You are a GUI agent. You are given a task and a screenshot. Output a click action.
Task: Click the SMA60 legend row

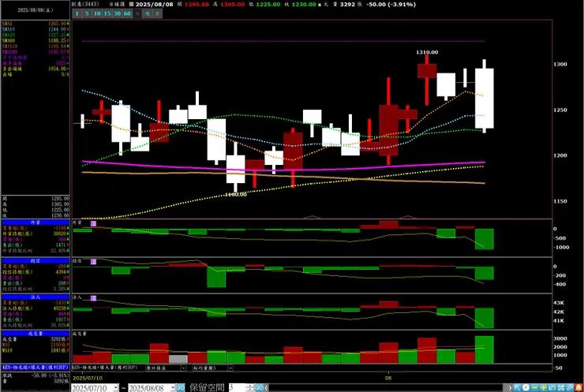[36, 40]
